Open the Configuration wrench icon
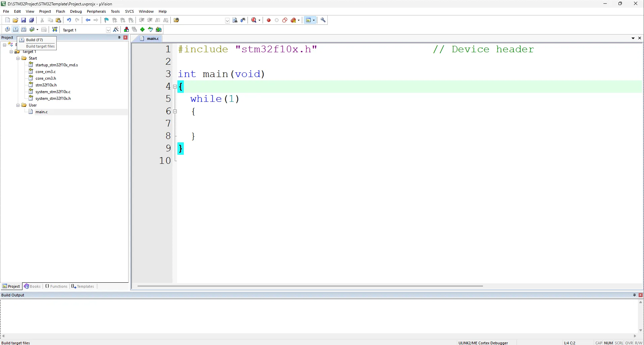Screen dimensions: 644x345 coord(323,20)
